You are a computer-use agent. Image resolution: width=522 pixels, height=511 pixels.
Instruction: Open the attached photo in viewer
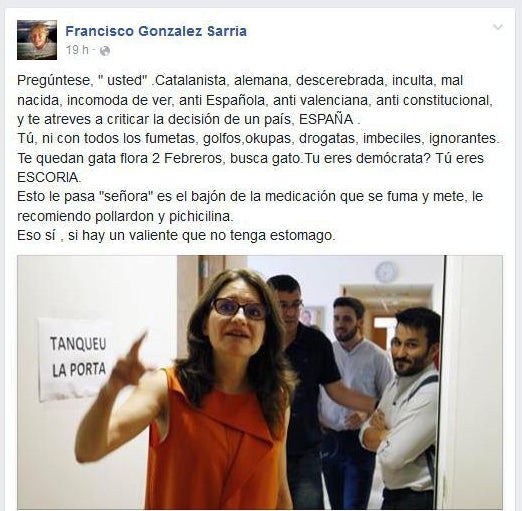pos(260,382)
